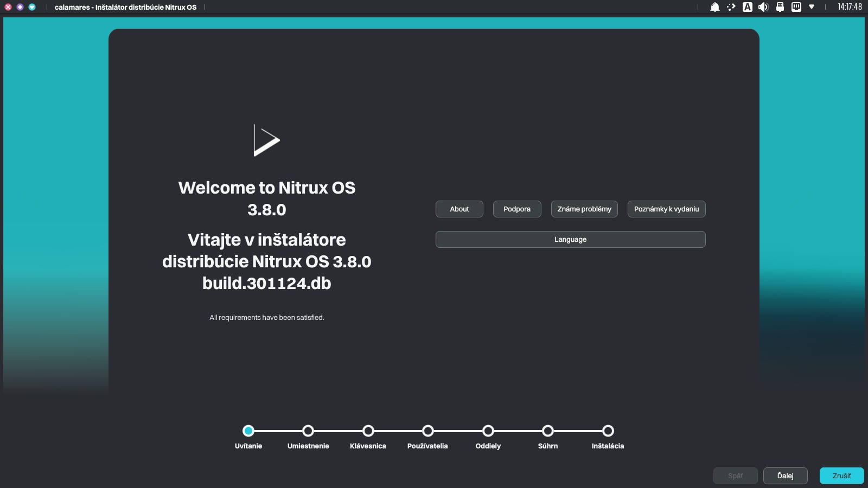Click the calamares window title text
868x488 pixels.
click(125, 7)
